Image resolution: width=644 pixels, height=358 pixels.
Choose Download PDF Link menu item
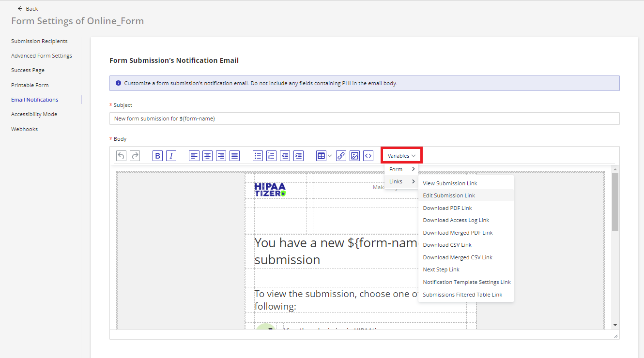click(447, 208)
